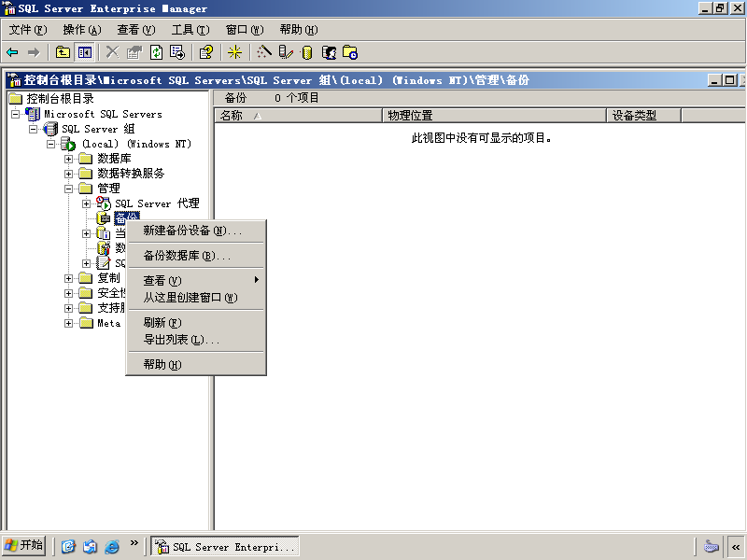Open the 查看(V) menu bar item
This screenshot has height=560, width=747.
pos(136,30)
